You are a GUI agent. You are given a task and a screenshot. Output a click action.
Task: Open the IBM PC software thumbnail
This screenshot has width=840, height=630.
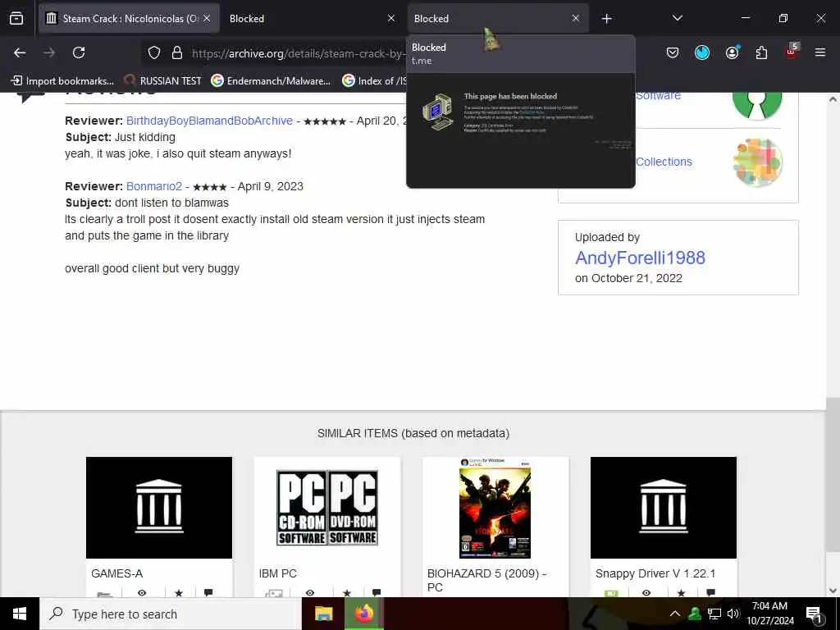click(327, 507)
